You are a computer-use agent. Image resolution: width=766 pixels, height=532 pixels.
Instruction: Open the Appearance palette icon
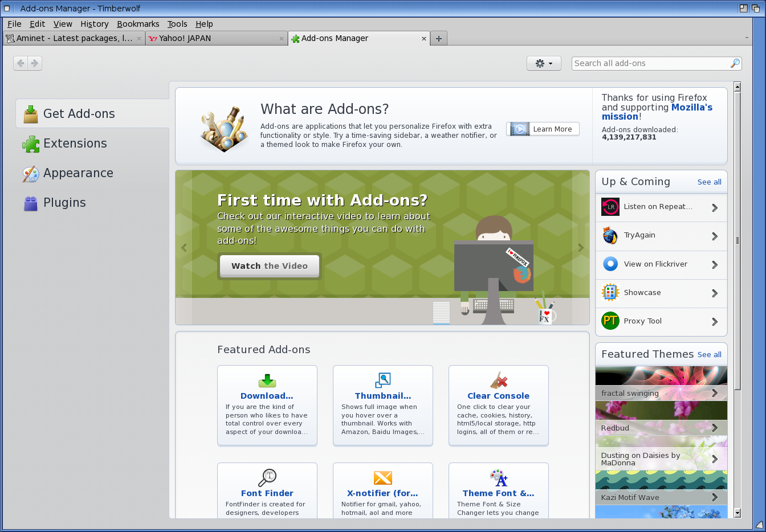pyautogui.click(x=31, y=173)
